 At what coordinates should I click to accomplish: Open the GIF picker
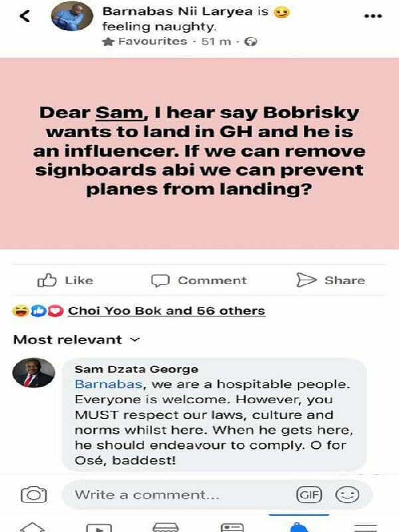305,495
